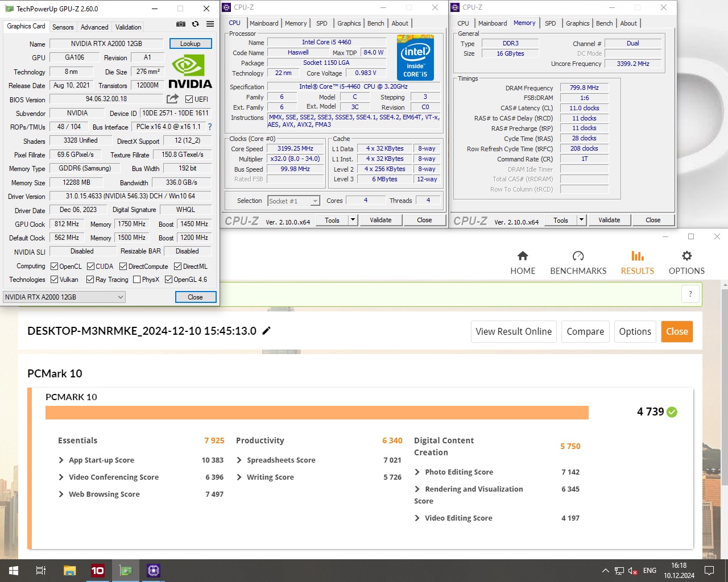Click the BIOS export share icon
Viewport: 728px width, 582px height.
172,99
